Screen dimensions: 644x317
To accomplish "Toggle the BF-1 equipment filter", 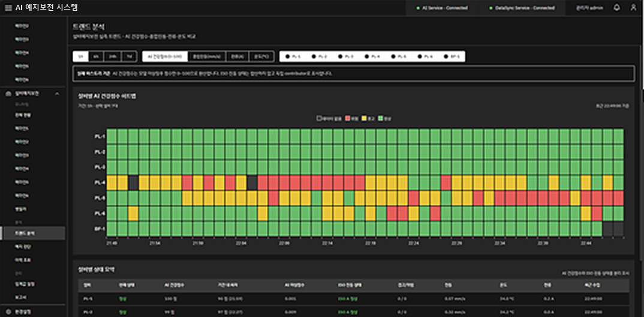I will tap(452, 56).
